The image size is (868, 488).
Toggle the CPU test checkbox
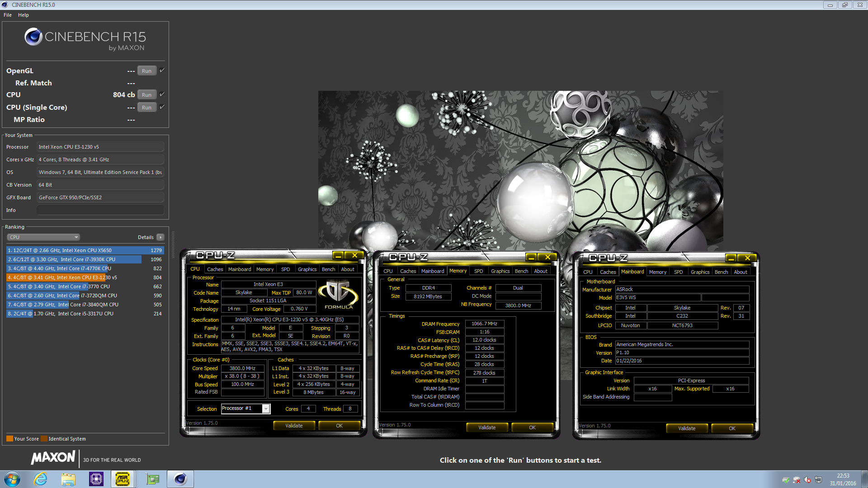162,94
